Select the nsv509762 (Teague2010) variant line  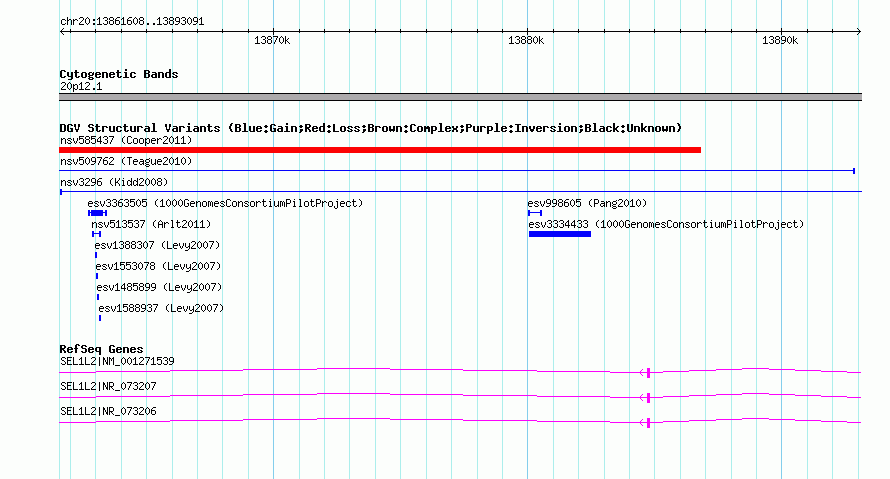(x=457, y=171)
